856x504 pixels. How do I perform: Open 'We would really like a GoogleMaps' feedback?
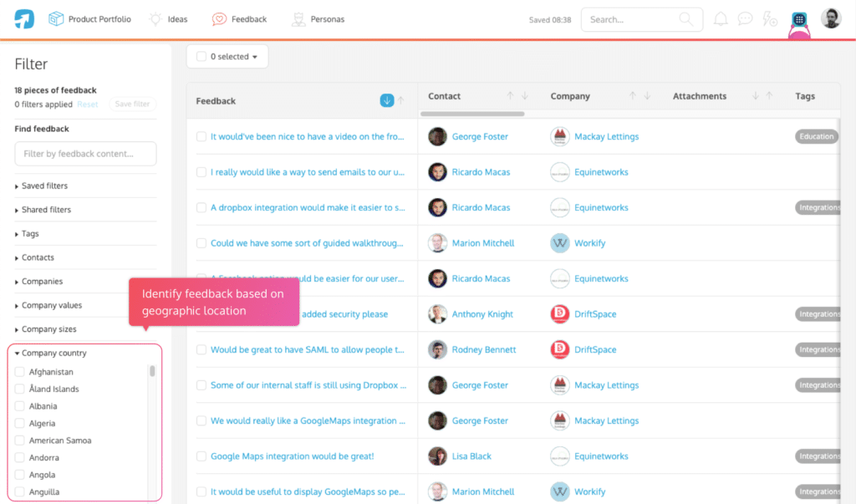[x=308, y=420]
